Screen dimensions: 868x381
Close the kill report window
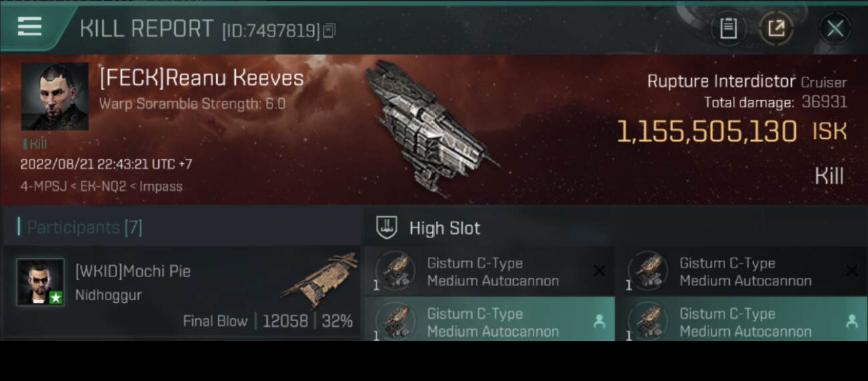coord(835,28)
